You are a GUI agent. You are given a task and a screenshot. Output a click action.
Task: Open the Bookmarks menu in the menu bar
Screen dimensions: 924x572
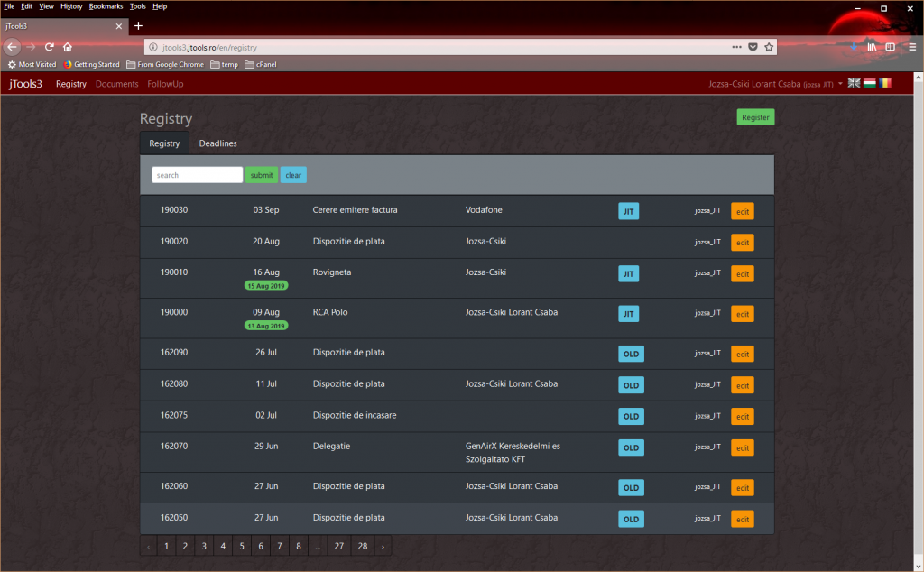(x=106, y=6)
